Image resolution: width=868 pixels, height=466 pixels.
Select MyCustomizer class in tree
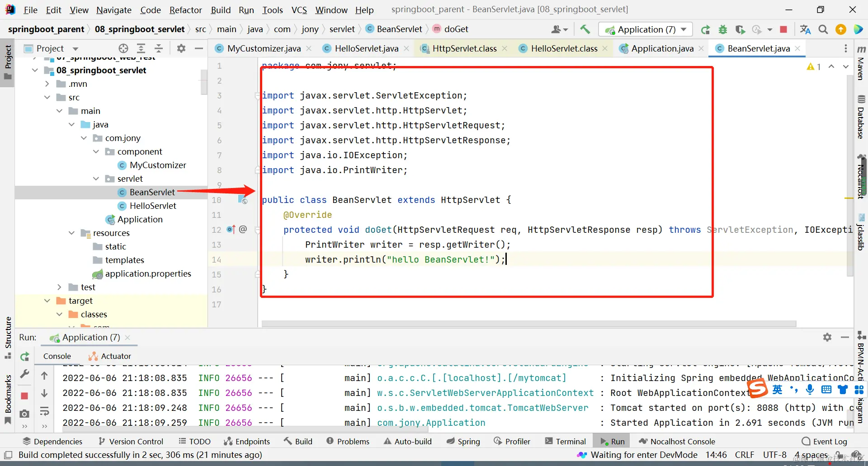tap(158, 165)
